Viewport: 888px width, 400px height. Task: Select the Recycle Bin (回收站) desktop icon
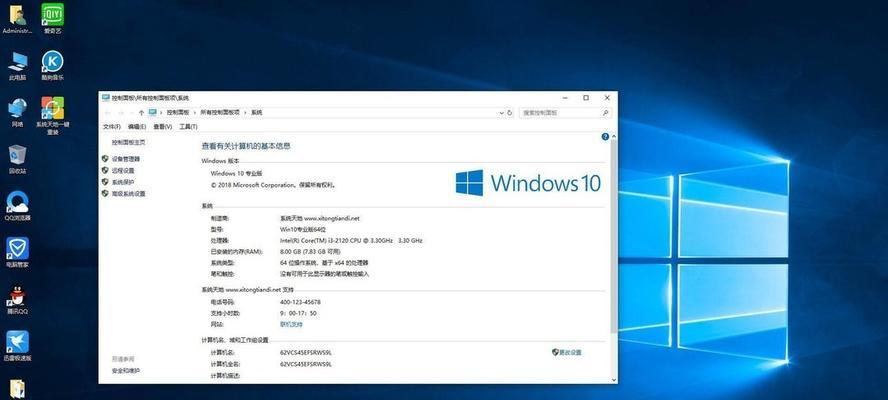click(17, 159)
